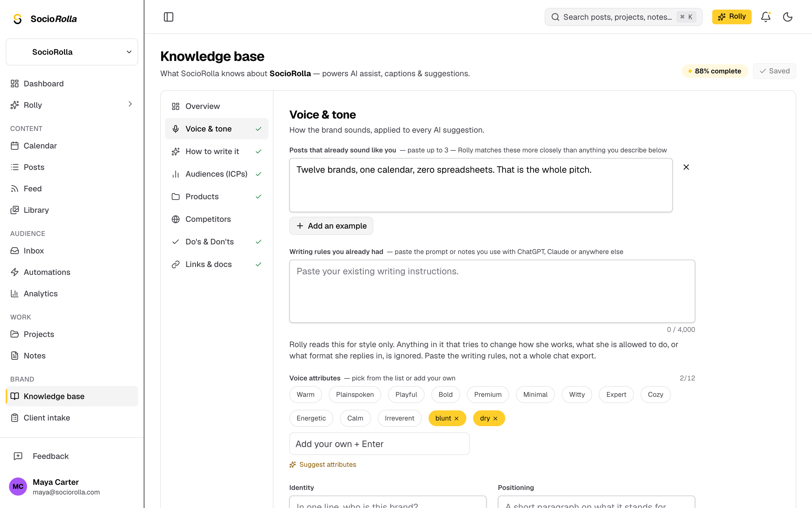Screen dimensions: 812x508
Task: Open Notes
Action: tap(72, 356)
